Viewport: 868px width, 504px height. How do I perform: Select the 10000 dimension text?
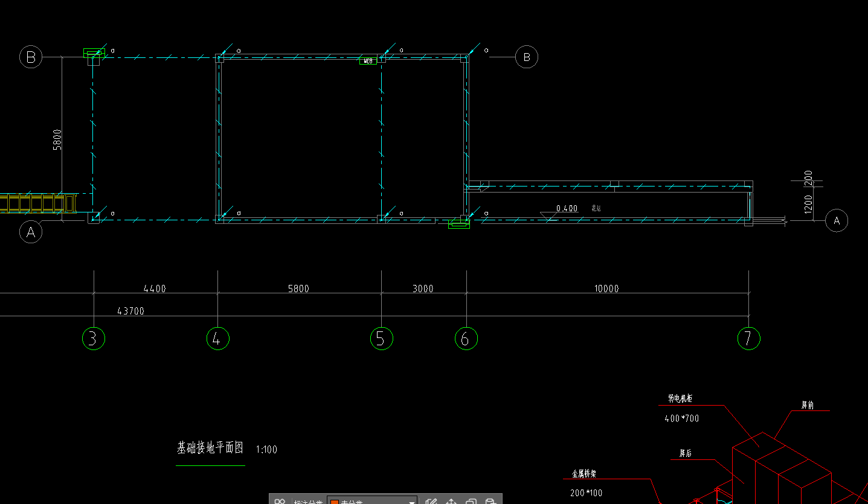click(606, 289)
